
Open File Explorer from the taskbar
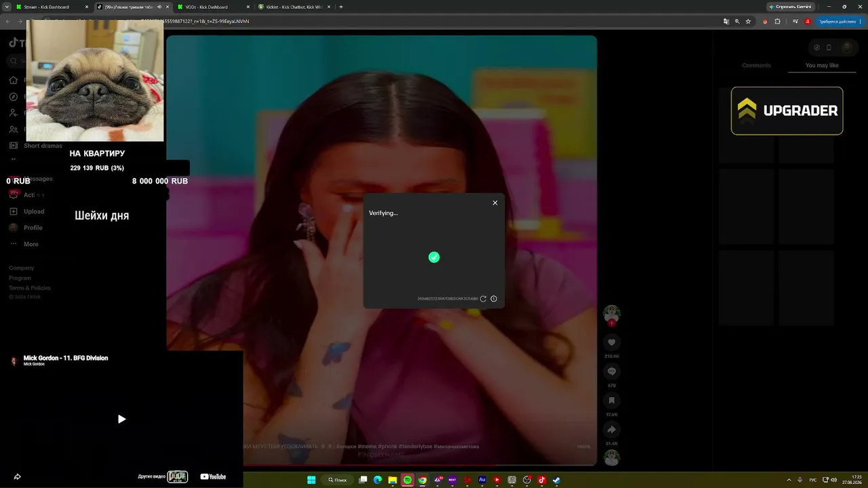(393, 480)
